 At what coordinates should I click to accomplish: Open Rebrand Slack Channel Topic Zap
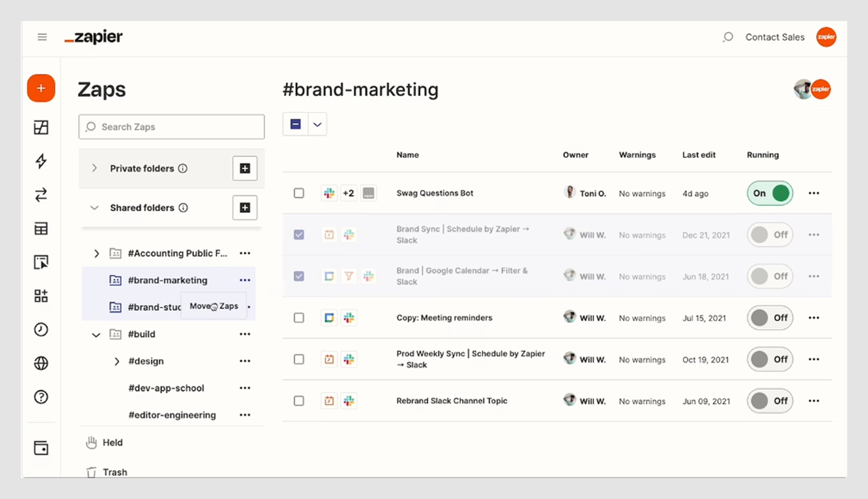point(452,401)
